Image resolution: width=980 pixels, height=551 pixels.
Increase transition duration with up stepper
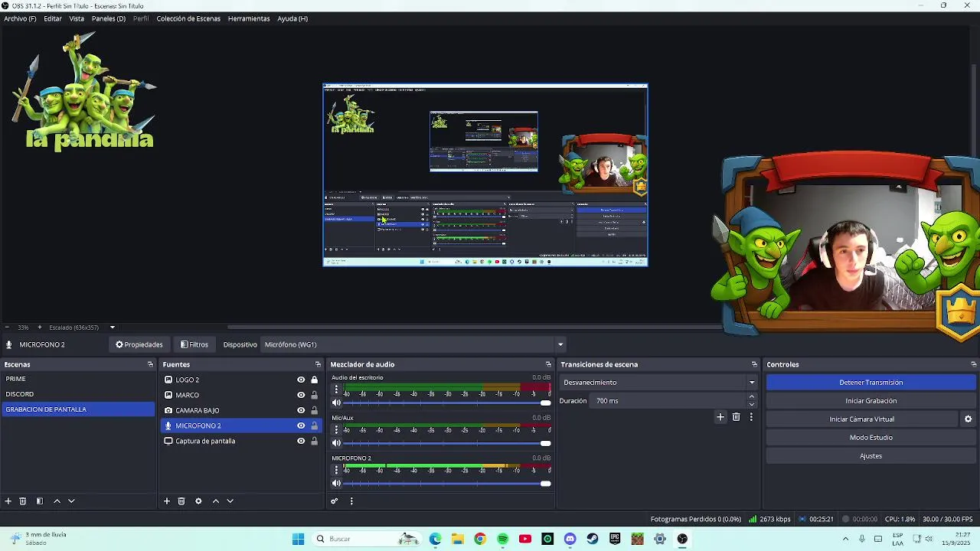(x=751, y=397)
